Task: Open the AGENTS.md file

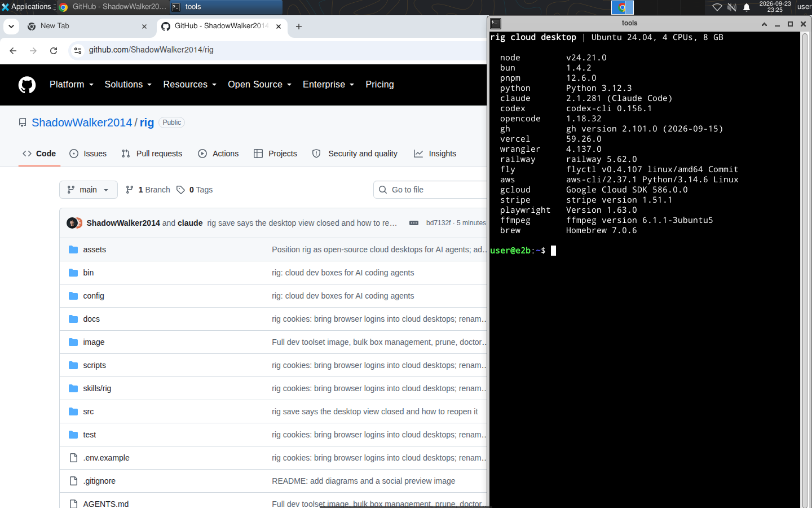Action: click(105, 503)
